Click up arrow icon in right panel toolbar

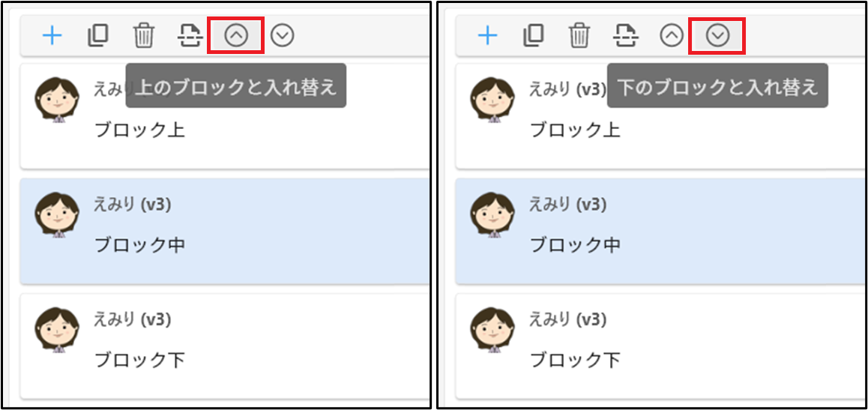[x=672, y=37]
